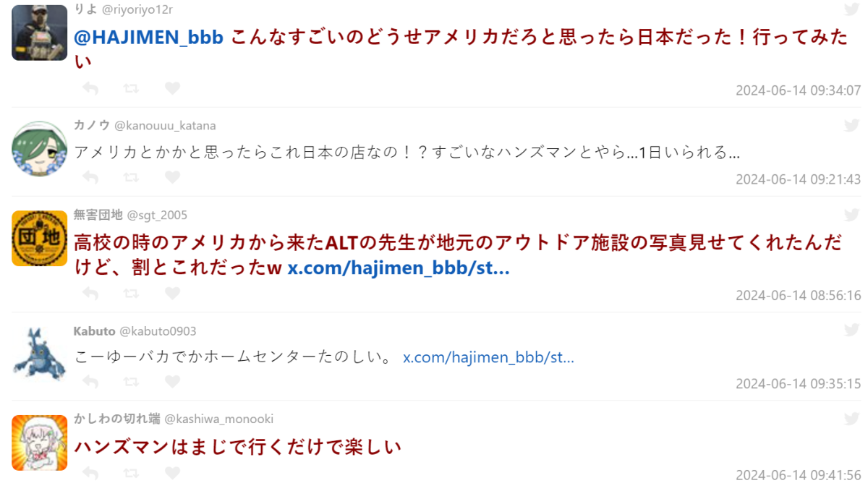Like the kashiwa_monooki tweet
The width and height of the screenshot is (868, 491).
click(172, 474)
